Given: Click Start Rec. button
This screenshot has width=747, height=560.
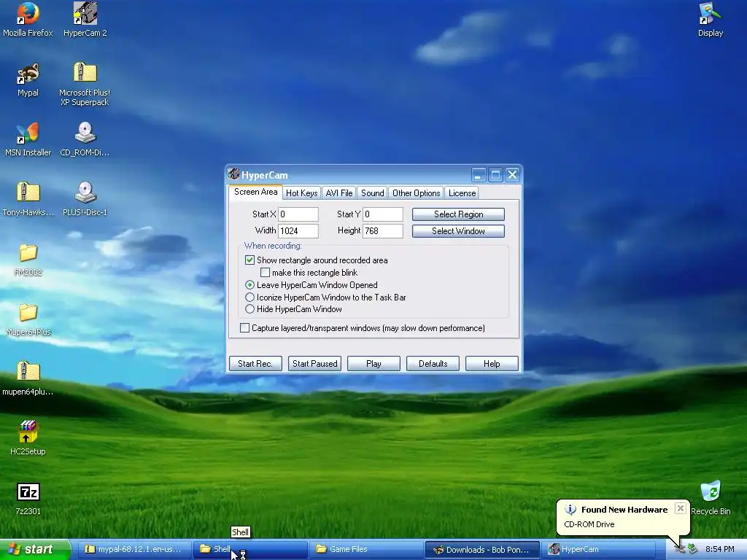Looking at the screenshot, I should click(x=255, y=363).
